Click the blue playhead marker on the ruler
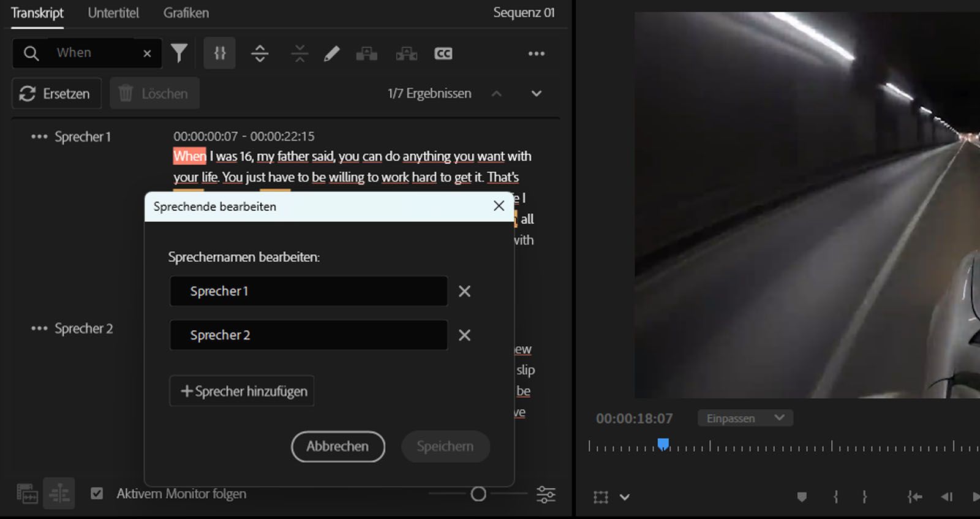Screen dimensions: 980x519 (663, 444)
